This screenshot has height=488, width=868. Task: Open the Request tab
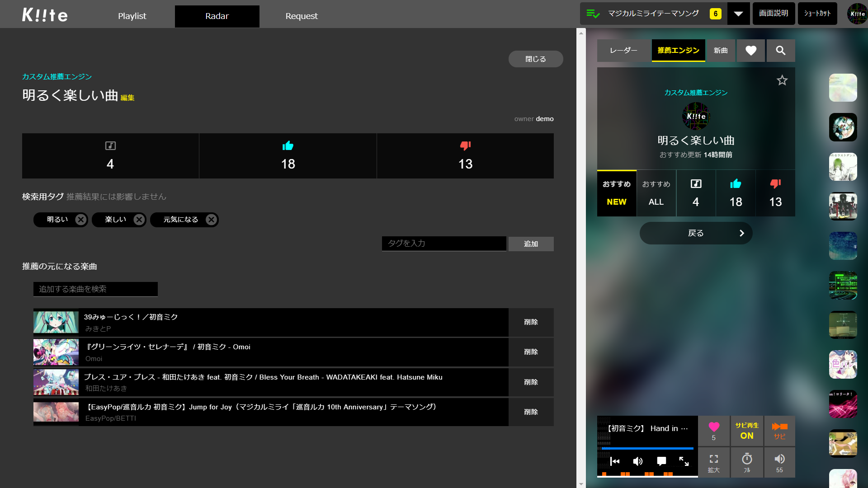pyautogui.click(x=302, y=16)
